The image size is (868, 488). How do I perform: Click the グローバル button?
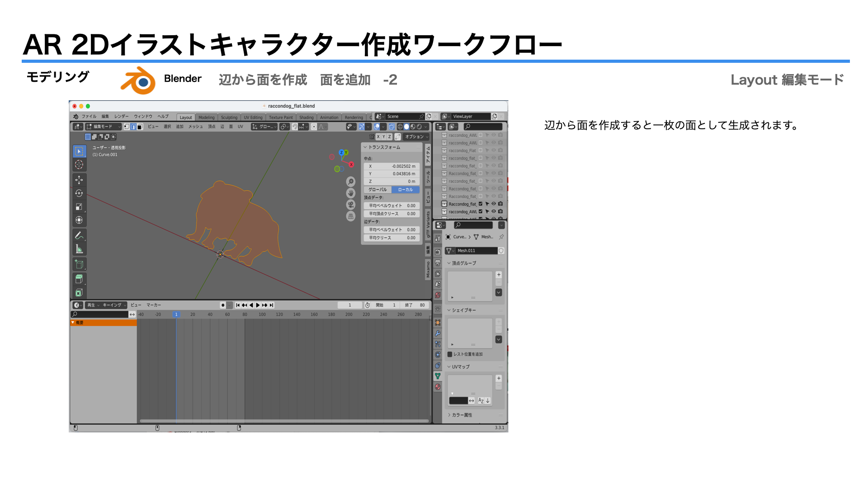point(377,190)
